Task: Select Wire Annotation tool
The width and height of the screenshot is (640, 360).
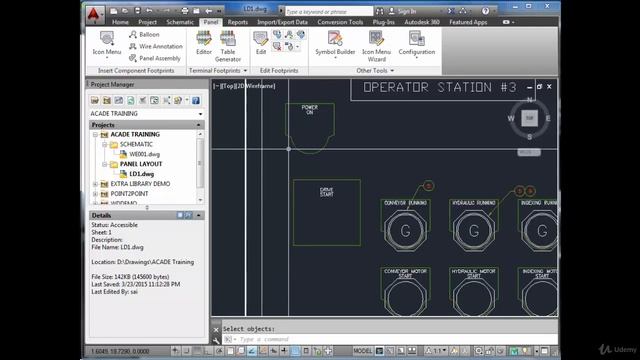Action: coord(156,47)
